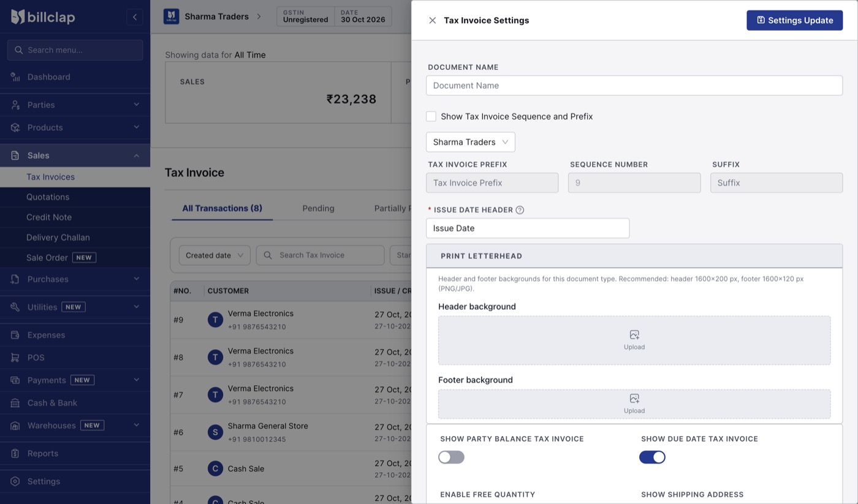Click the Purchases sidebar icon

(15, 279)
